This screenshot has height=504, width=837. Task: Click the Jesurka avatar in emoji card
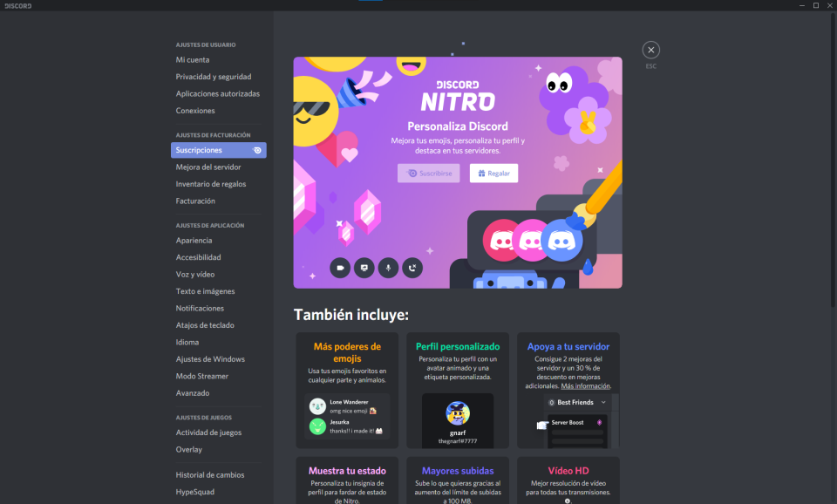(318, 426)
